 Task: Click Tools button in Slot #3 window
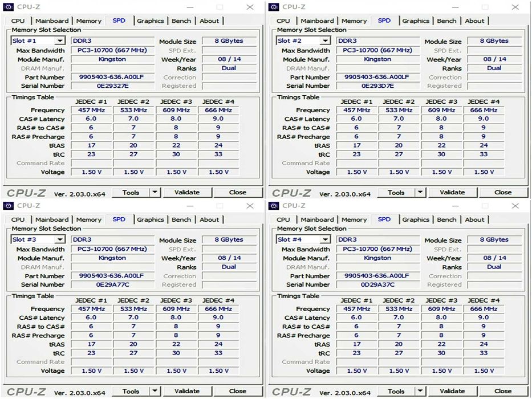tap(131, 391)
